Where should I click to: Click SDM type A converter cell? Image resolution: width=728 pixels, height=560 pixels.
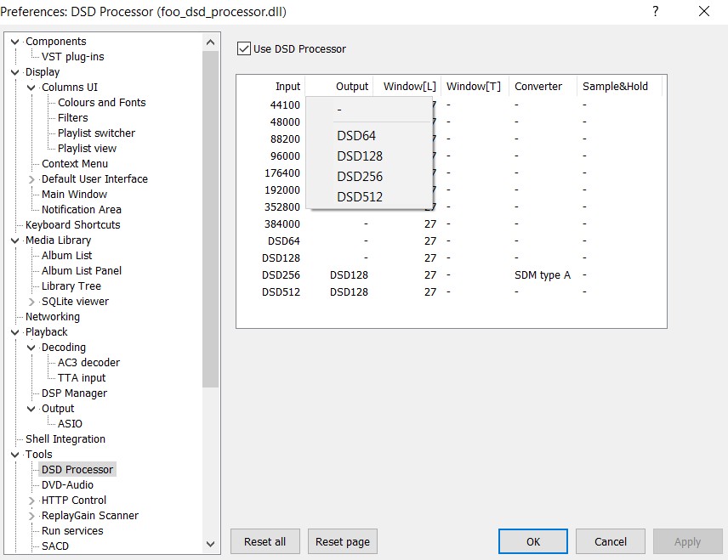coord(542,275)
